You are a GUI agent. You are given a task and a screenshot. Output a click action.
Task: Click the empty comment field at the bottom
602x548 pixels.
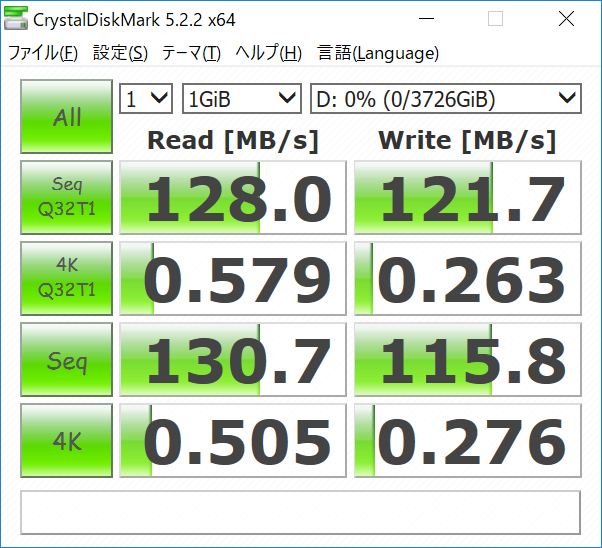pos(301,512)
